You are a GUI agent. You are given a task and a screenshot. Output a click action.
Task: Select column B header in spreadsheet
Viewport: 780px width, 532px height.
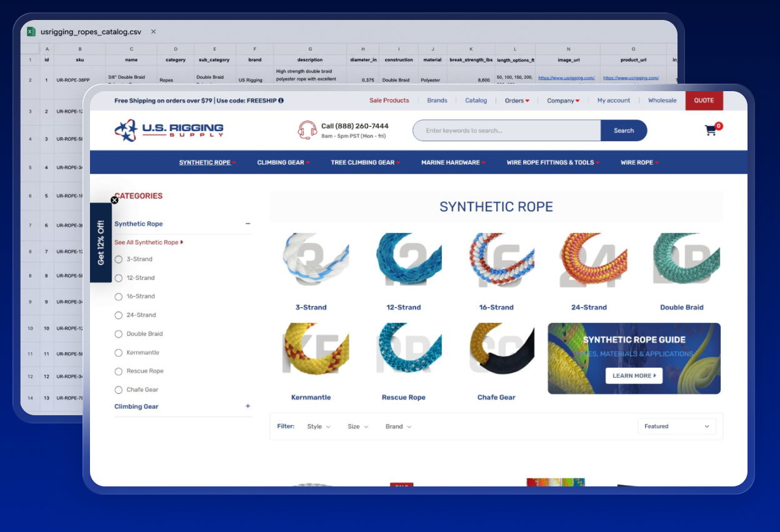pos(80,49)
